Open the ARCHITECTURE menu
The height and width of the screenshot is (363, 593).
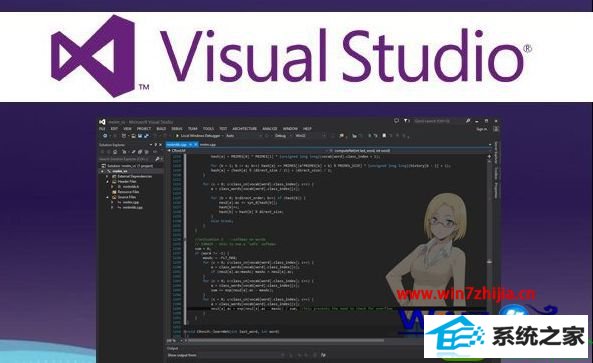pos(245,129)
